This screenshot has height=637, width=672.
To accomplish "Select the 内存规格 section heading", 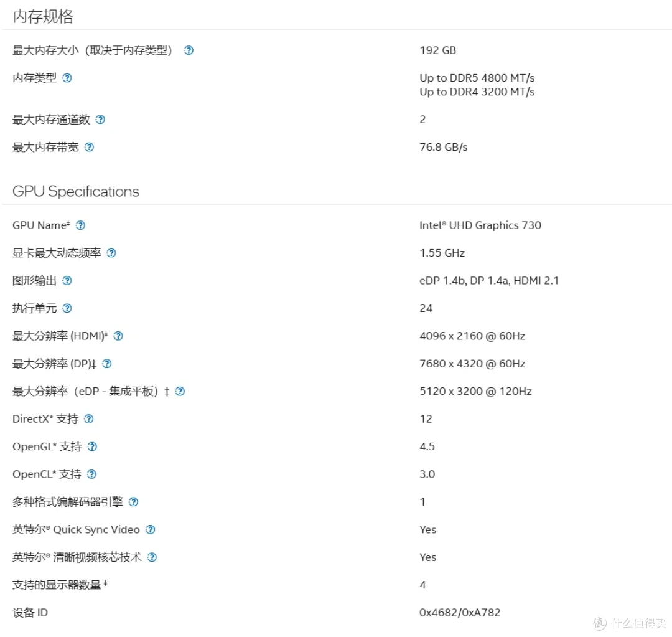I will click(x=43, y=16).
